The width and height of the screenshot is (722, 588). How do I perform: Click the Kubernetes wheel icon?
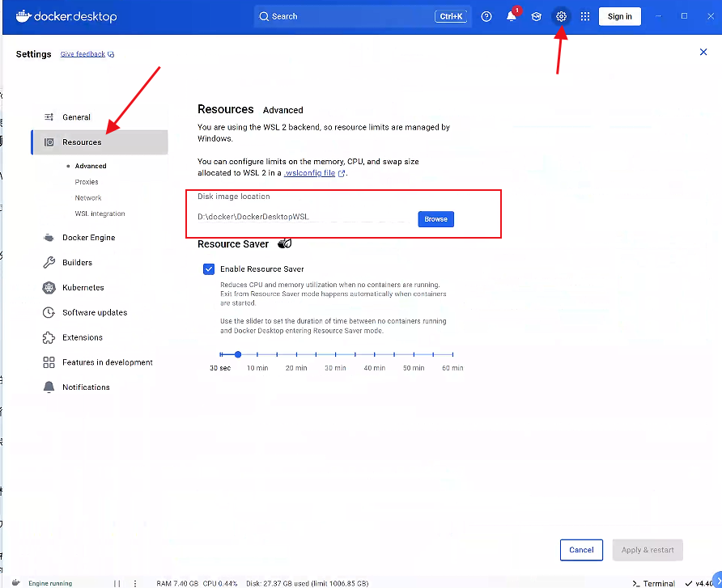49,288
